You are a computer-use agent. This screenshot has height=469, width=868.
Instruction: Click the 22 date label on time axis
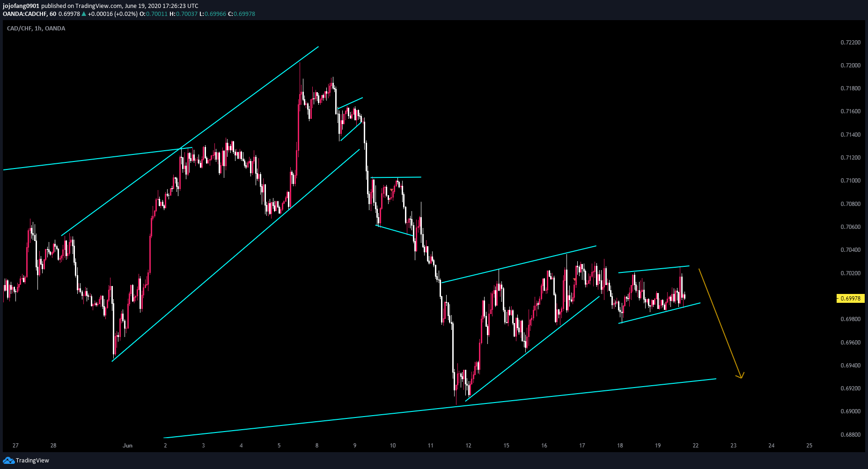696,446
